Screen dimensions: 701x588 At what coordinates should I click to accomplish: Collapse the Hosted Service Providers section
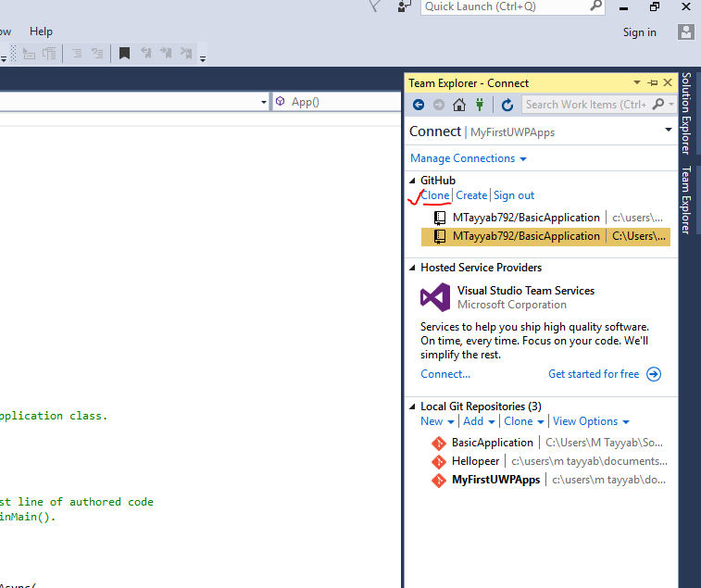[x=412, y=268]
